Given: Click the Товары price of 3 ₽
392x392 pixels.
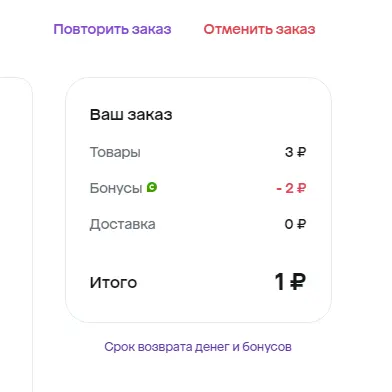Looking at the screenshot, I should [295, 152].
